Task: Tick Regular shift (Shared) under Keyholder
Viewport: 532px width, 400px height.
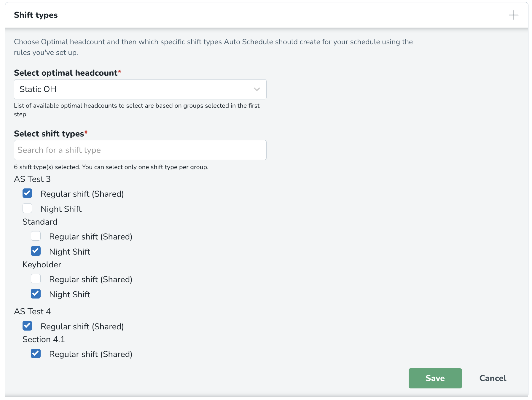Action: pos(36,279)
